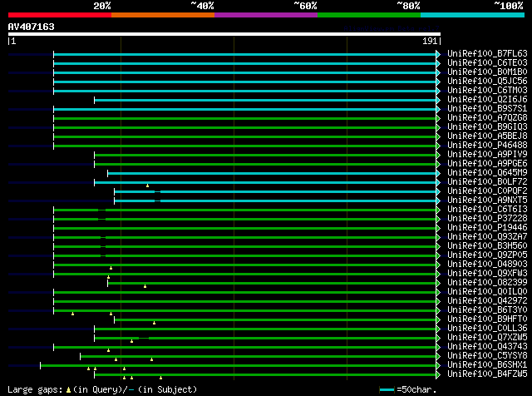Viewport: 532px width, 396px height.
Task: Click the UniRef100_B9S7S1 label
Action: [x=487, y=109]
